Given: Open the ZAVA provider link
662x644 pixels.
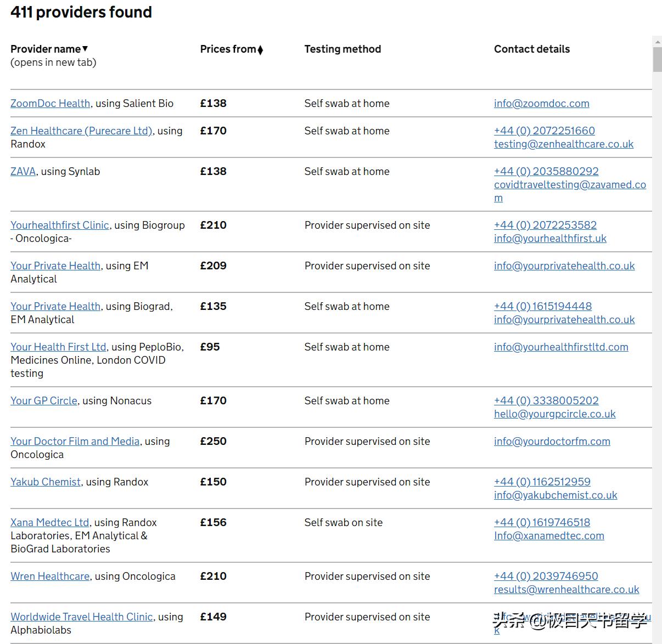Looking at the screenshot, I should coord(23,171).
